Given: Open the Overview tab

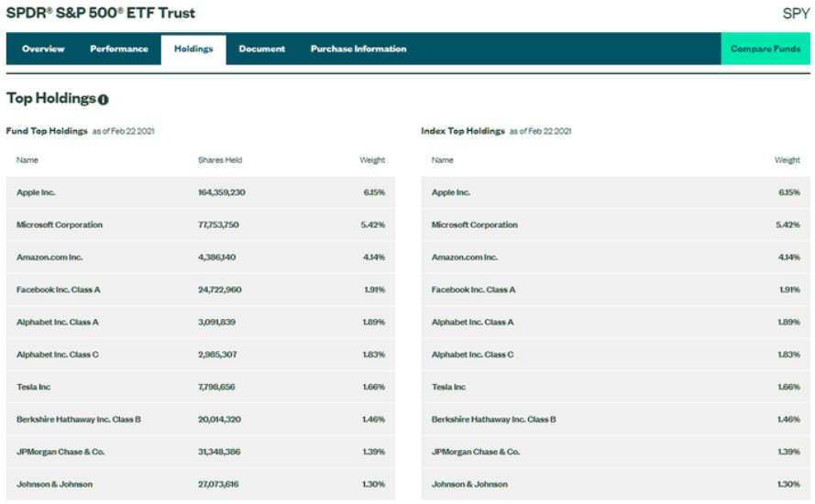Looking at the screenshot, I should point(43,49).
